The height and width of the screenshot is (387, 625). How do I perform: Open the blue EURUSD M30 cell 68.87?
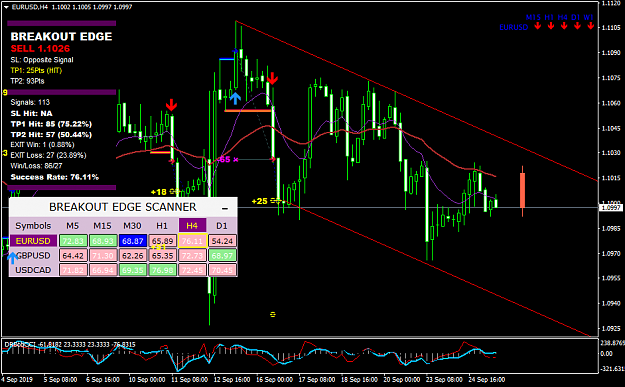(133, 241)
